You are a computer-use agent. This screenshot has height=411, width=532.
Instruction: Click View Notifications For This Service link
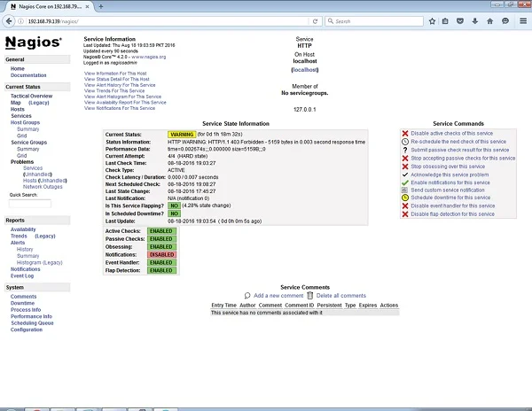(120, 108)
